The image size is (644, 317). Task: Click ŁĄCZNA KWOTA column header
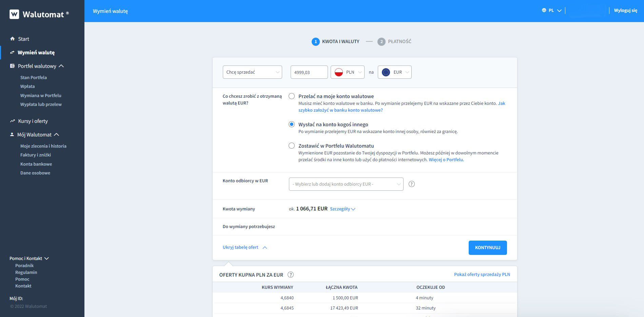[x=341, y=287]
